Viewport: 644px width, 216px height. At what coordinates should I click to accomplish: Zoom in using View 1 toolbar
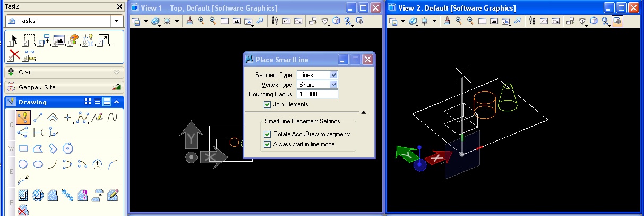[201, 21]
